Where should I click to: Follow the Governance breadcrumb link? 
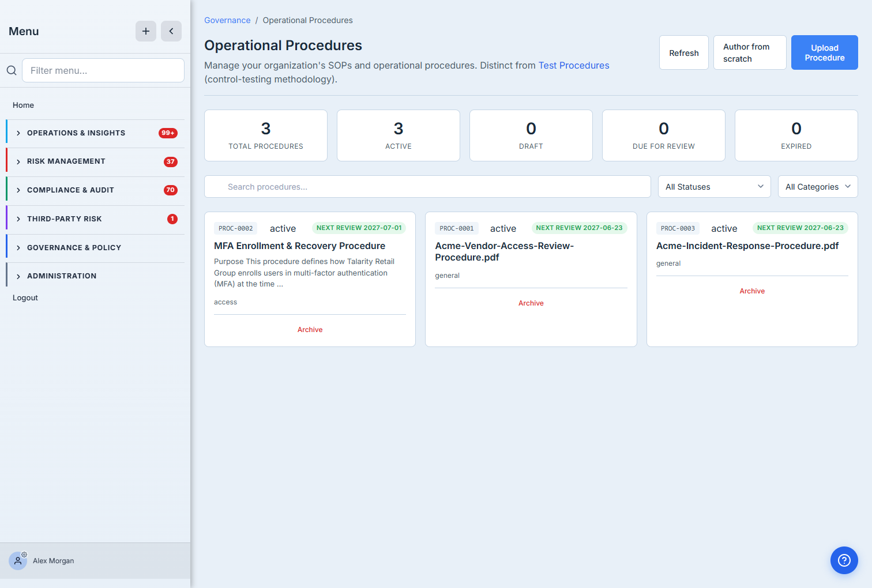click(x=227, y=20)
